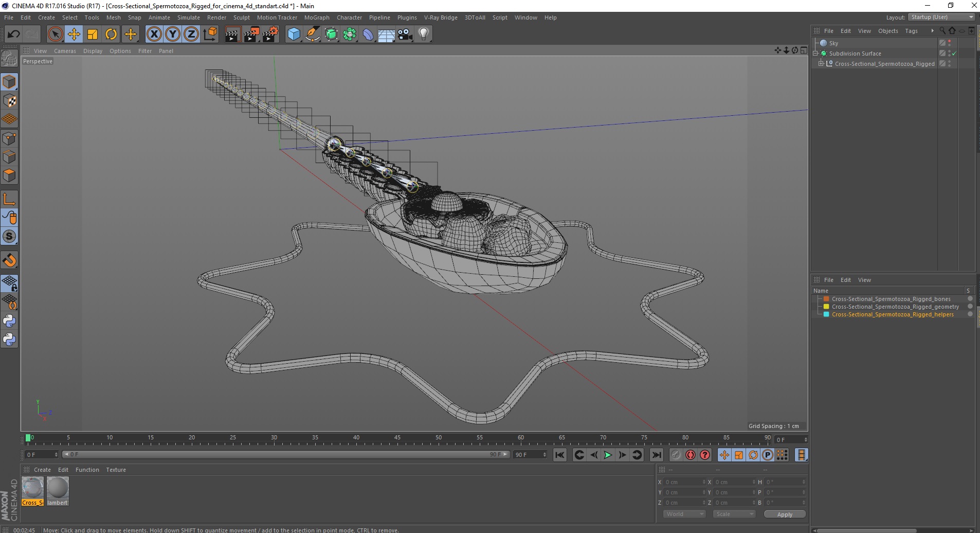Image resolution: width=980 pixels, height=533 pixels.
Task: Collapse the Subdivision Surface tree node
Action: pyautogui.click(x=815, y=54)
